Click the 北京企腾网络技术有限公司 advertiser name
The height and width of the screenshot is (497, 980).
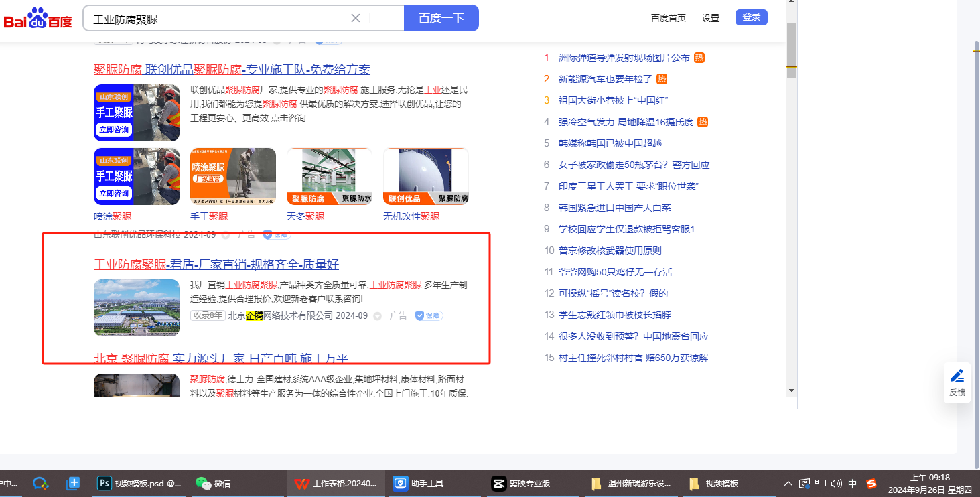(281, 315)
